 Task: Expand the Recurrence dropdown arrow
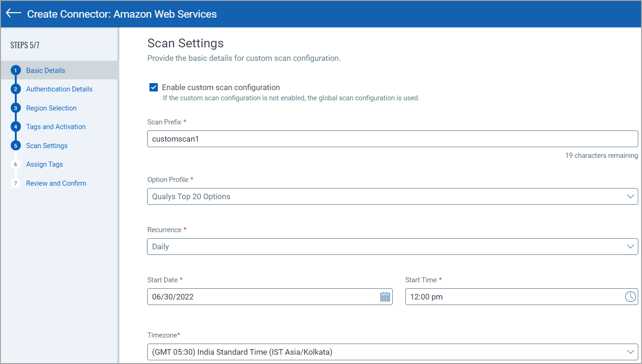point(630,247)
